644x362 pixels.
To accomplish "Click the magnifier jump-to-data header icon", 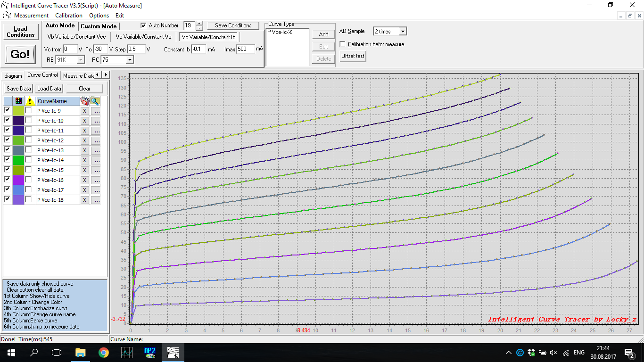I will pyautogui.click(x=95, y=101).
